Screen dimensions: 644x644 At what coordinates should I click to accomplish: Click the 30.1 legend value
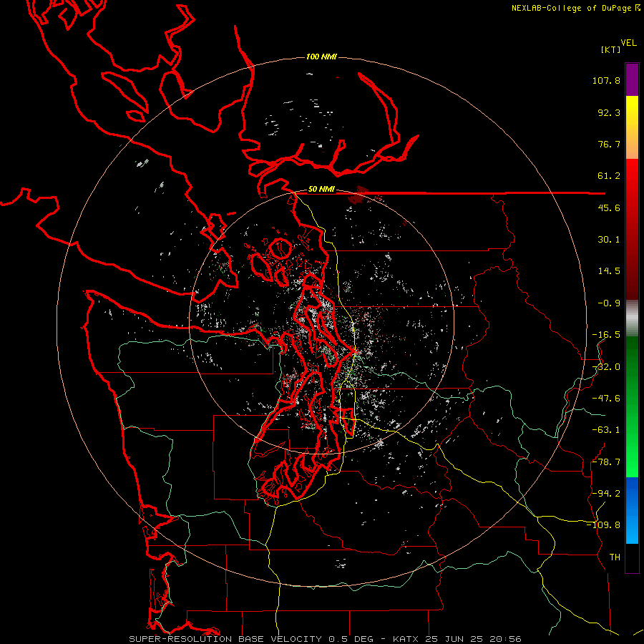pyautogui.click(x=609, y=240)
